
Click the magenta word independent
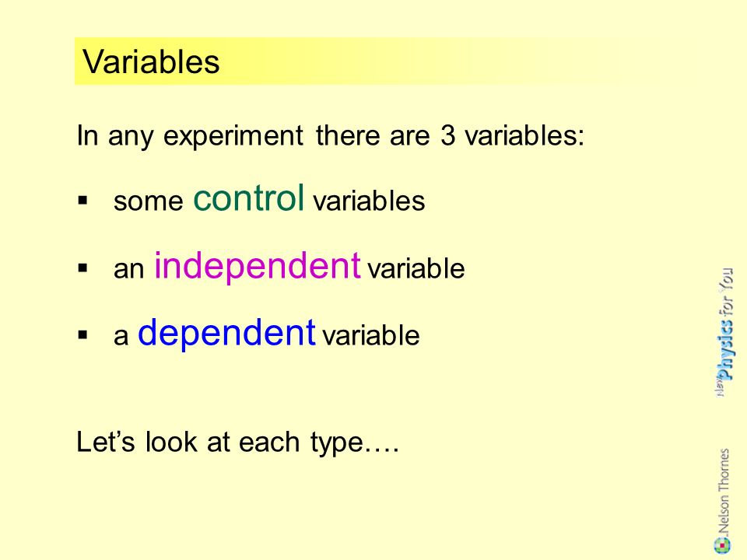pyautogui.click(x=258, y=265)
